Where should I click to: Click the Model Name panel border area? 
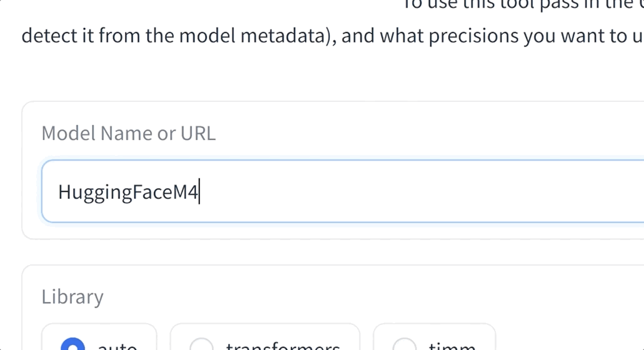click(22, 170)
